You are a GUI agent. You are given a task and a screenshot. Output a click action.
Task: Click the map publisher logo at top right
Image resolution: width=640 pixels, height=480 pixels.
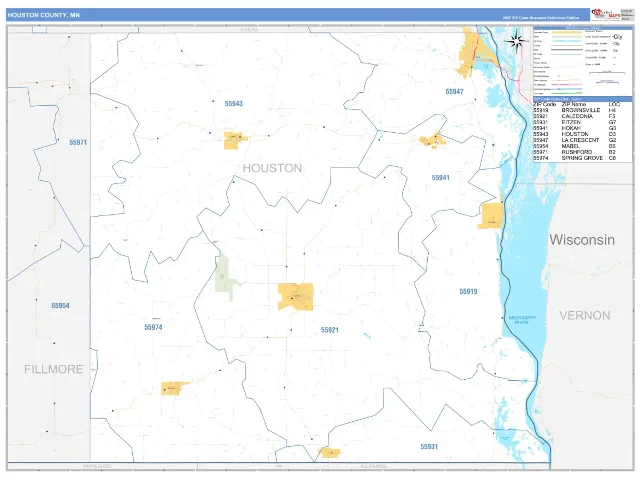606,14
